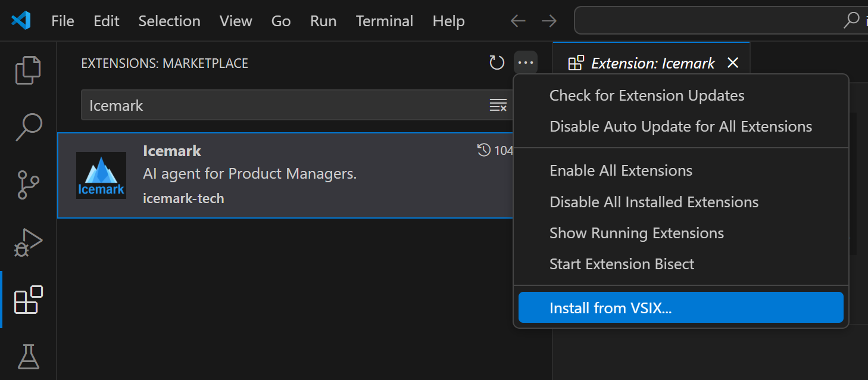Click the Icemark install count clock icon
The width and height of the screenshot is (868, 380).
click(x=484, y=150)
